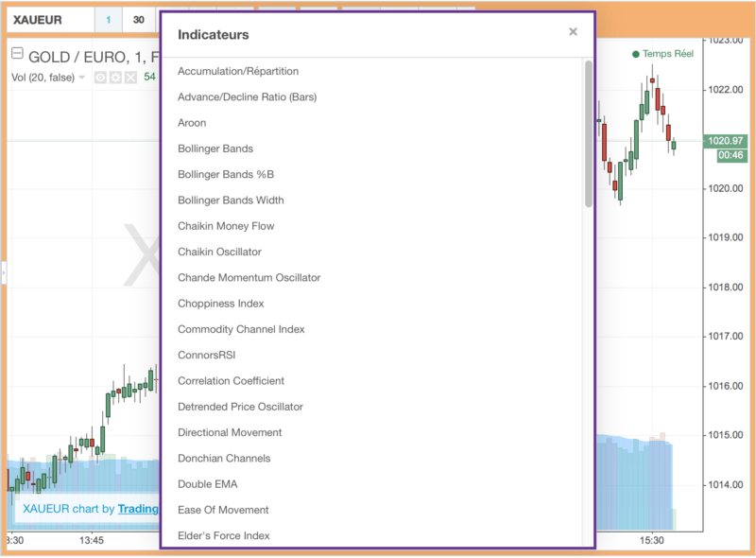Choose Bollinger Bands from the indicator list
Viewport: 756px width, 558px height.
[x=217, y=148]
